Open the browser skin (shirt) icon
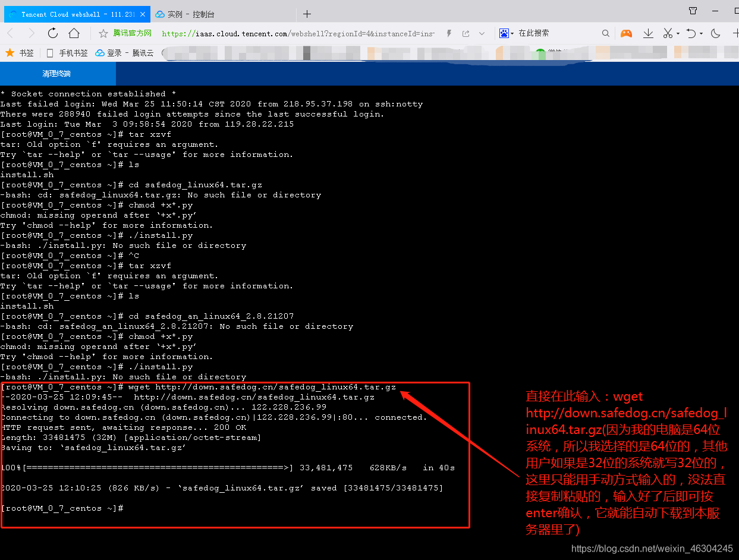The width and height of the screenshot is (739, 560). coord(693,11)
